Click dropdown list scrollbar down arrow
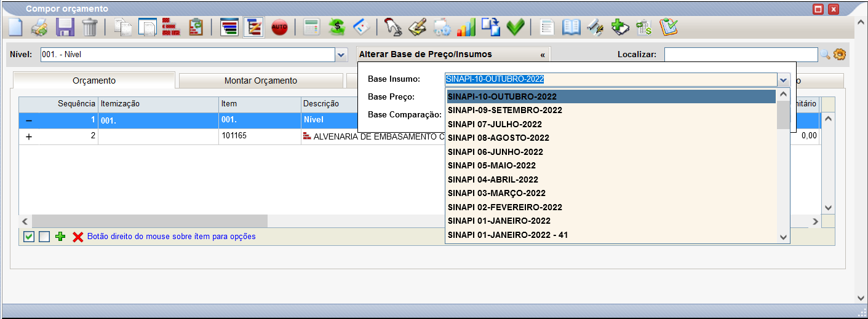Screen dimensions: 868x319 (x=783, y=237)
